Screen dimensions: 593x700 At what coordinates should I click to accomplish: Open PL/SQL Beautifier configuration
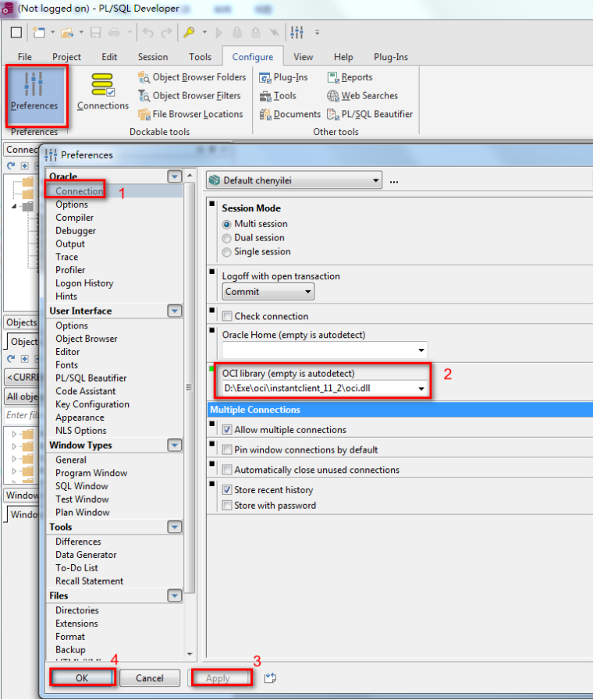[370, 114]
